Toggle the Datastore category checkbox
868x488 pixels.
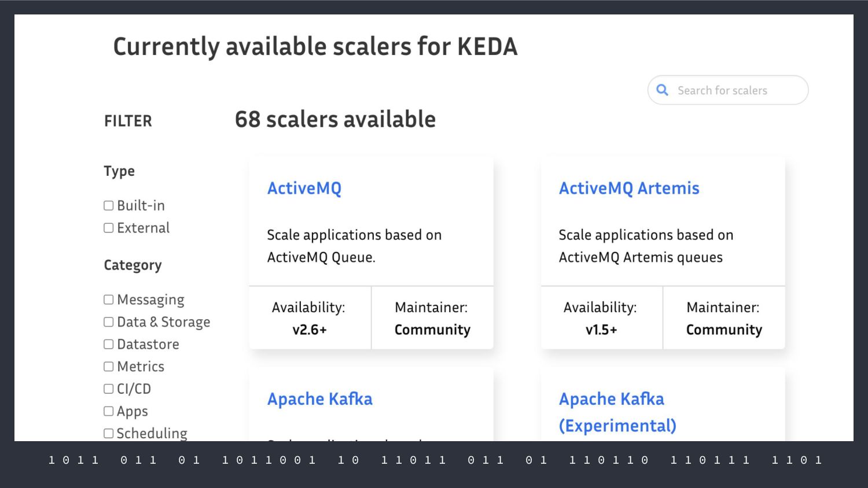109,344
